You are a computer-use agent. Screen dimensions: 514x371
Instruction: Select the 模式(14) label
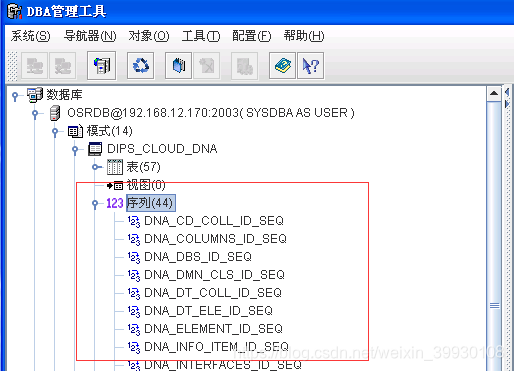pos(109,131)
